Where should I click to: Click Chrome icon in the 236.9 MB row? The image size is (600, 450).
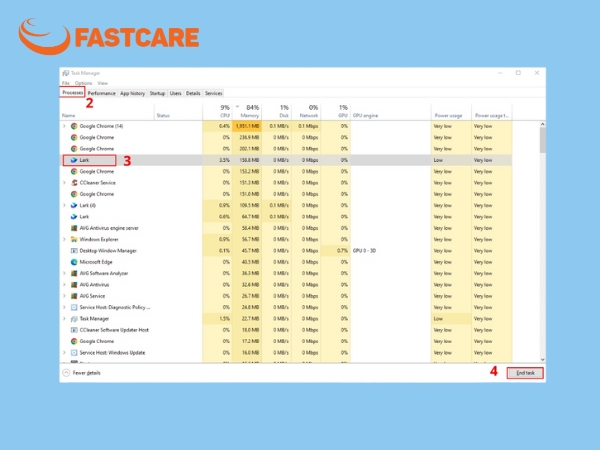74,137
